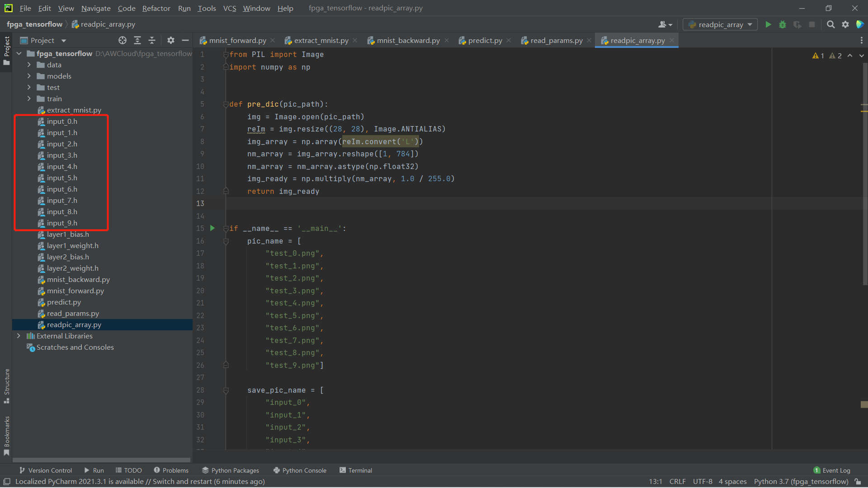Open the readpic_array run configuration dropdown
This screenshot has width=868, height=488.
coord(720,24)
